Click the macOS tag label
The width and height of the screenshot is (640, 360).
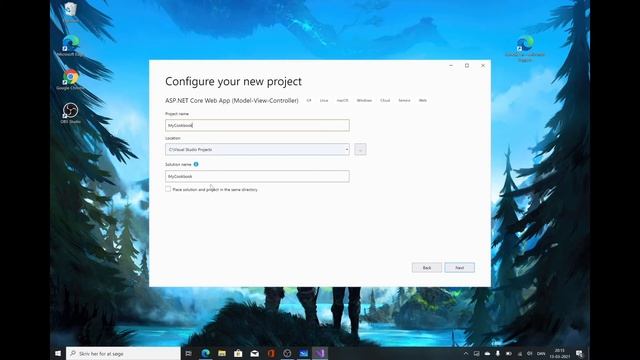pyautogui.click(x=342, y=100)
